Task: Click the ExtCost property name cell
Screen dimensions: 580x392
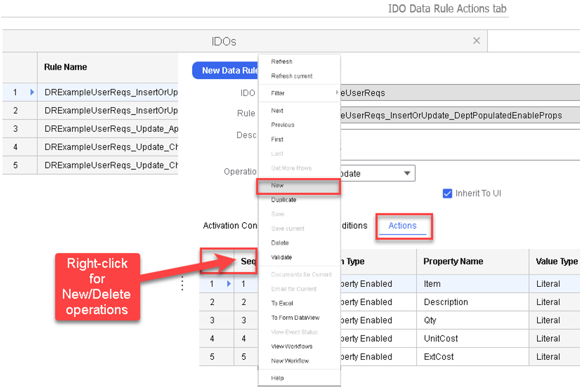Action: [x=472, y=357]
